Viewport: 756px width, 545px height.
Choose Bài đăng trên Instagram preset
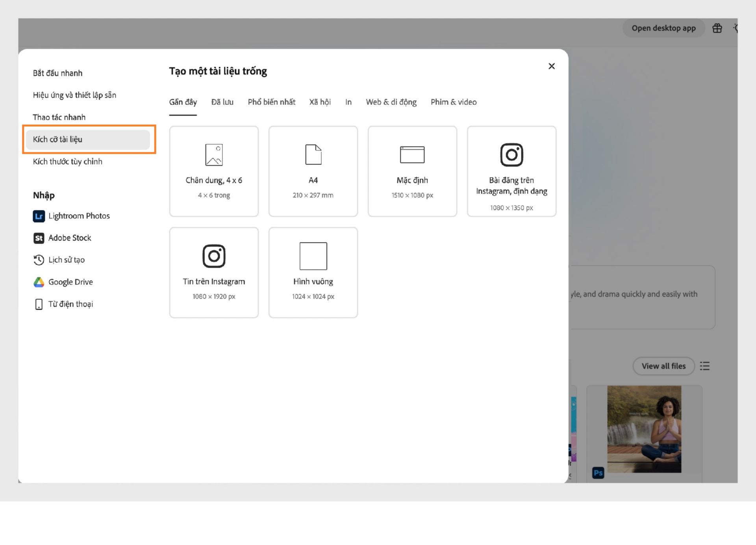[x=511, y=171]
